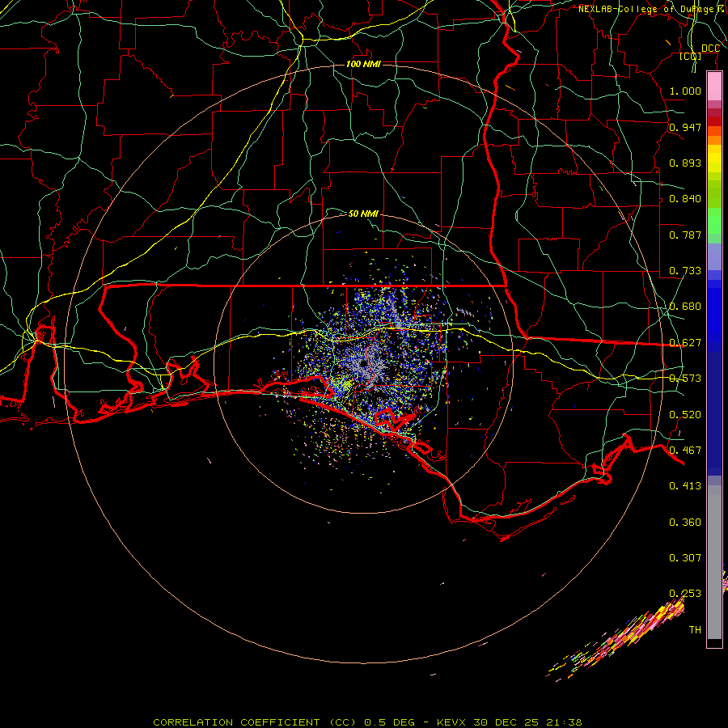Click the 0.360 scale value

click(685, 523)
